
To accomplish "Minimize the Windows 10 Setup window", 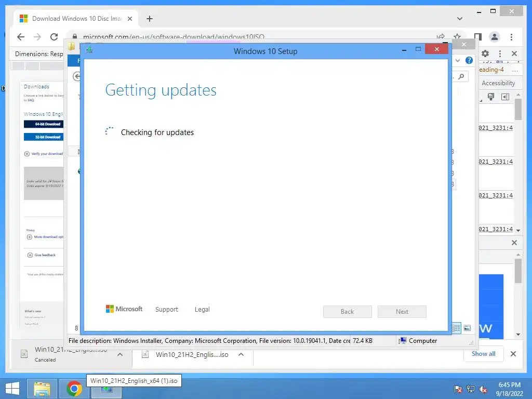I will (x=404, y=50).
